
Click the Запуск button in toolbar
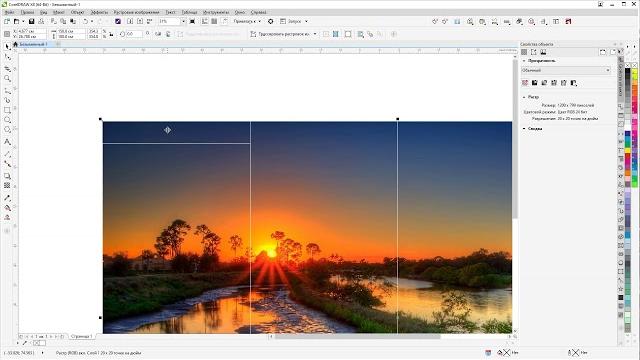(294, 21)
